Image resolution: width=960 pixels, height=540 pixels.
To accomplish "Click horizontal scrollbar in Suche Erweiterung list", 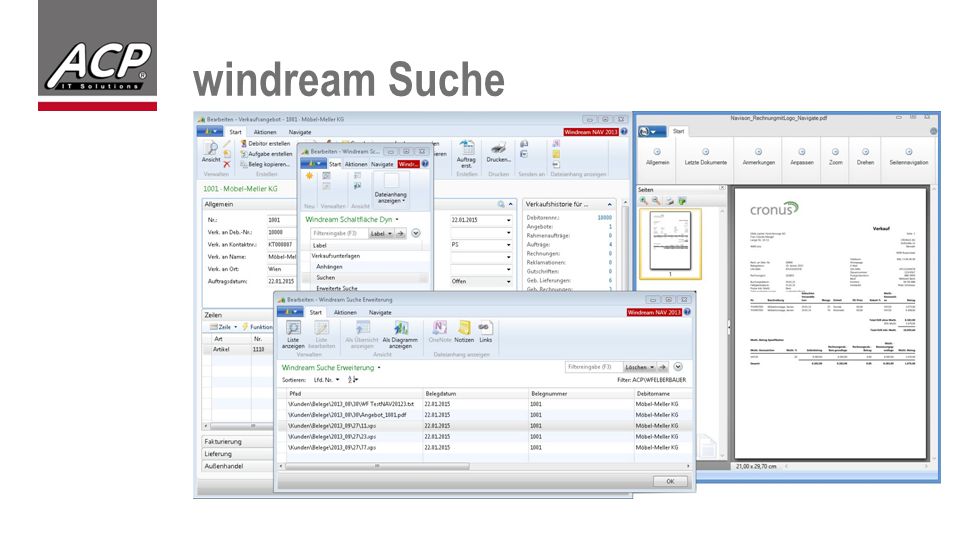I will pos(377,466).
